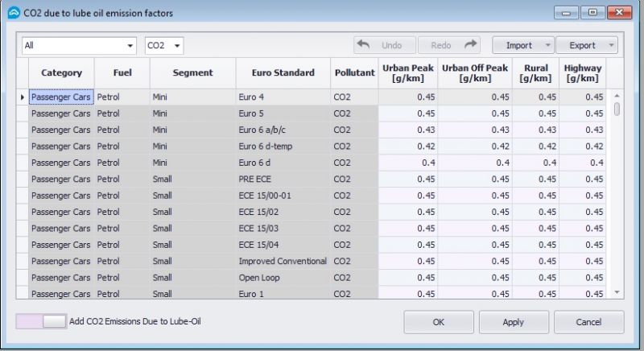Click the row header of the Euro 5 row
Image resolution: width=644 pixels, height=351 pixels.
pos(23,114)
